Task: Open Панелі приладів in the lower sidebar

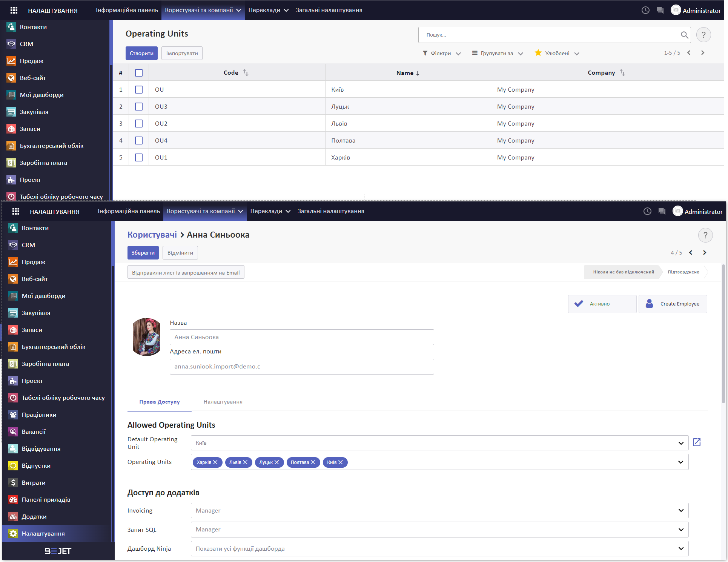Action: (57, 500)
